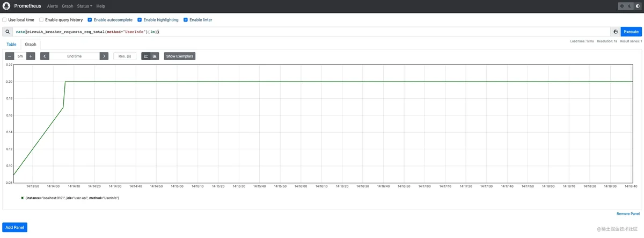This screenshot has height=238, width=644.
Task: Switch to the Table tab
Action: click(11, 45)
